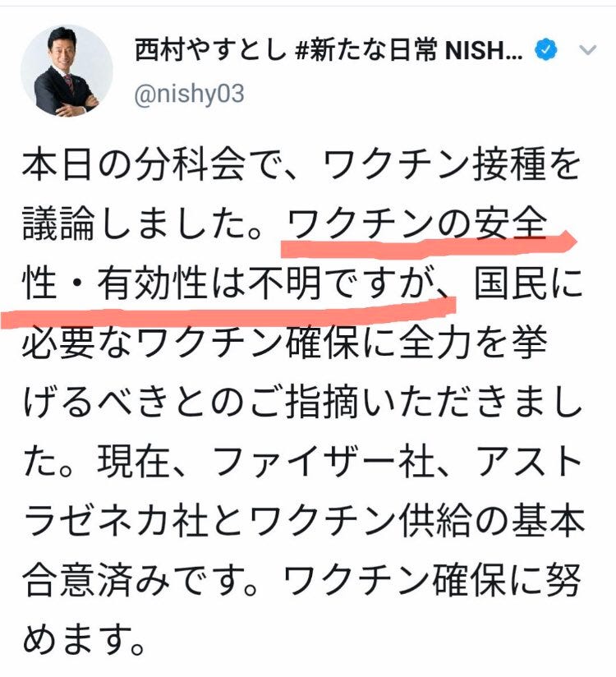Click the text ラゼネカ社と
This screenshot has height=677, width=616.
pyautogui.click(x=137, y=521)
